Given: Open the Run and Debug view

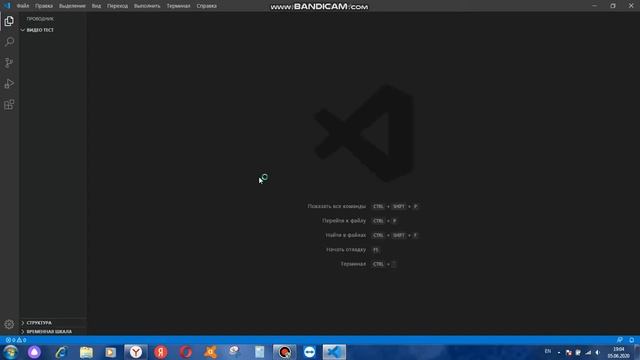Looking at the screenshot, I should 9,83.
